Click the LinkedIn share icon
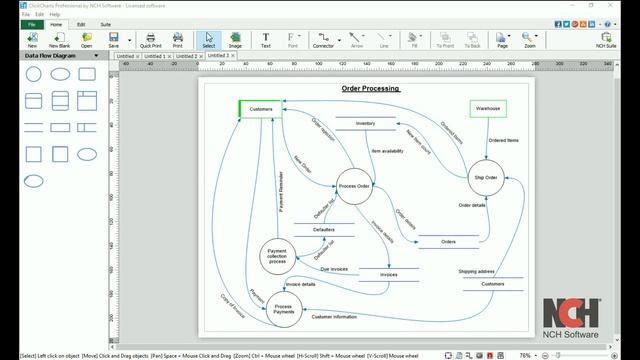 click(x=592, y=24)
